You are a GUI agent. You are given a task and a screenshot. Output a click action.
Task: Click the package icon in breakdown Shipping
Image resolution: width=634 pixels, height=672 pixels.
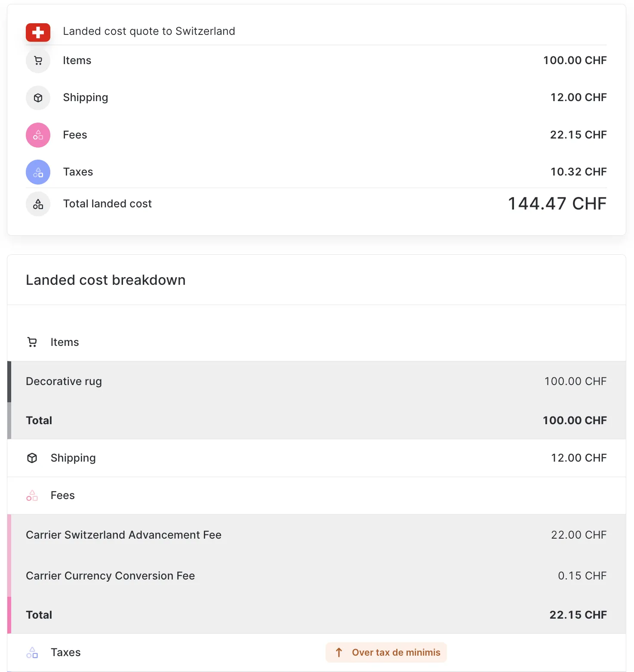pyautogui.click(x=32, y=458)
